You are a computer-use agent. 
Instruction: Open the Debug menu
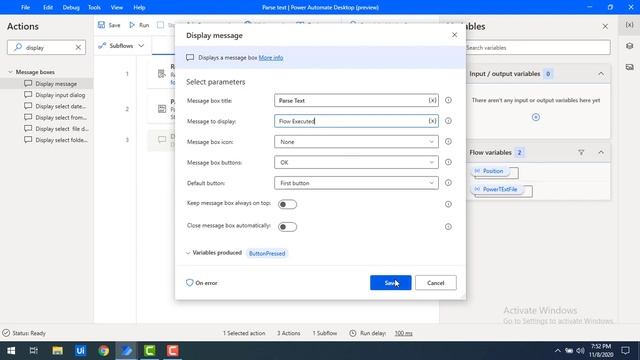pos(71,7)
